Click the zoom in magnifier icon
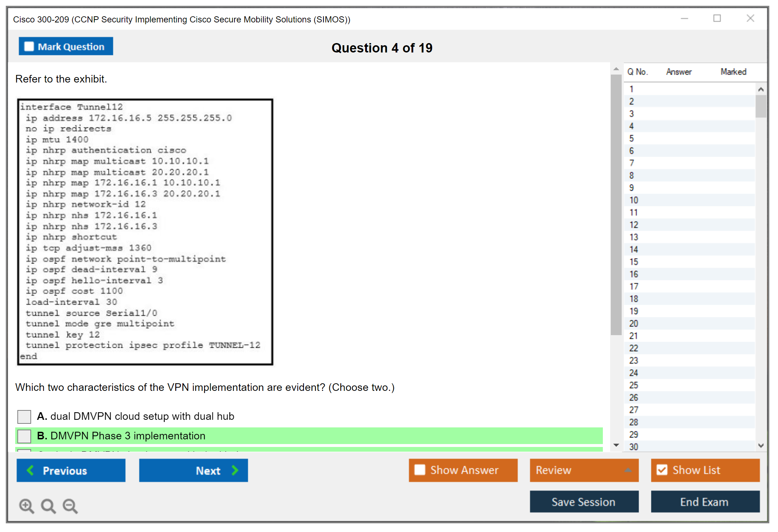This screenshot has width=778, height=532. (26, 506)
